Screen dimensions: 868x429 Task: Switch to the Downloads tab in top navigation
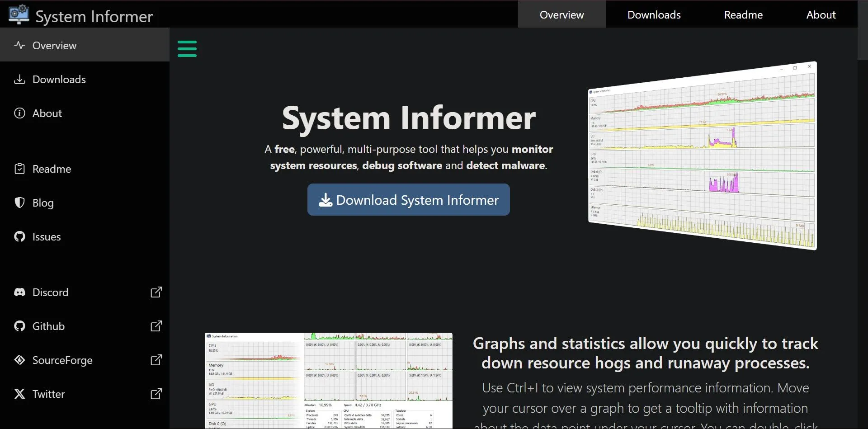coord(654,14)
